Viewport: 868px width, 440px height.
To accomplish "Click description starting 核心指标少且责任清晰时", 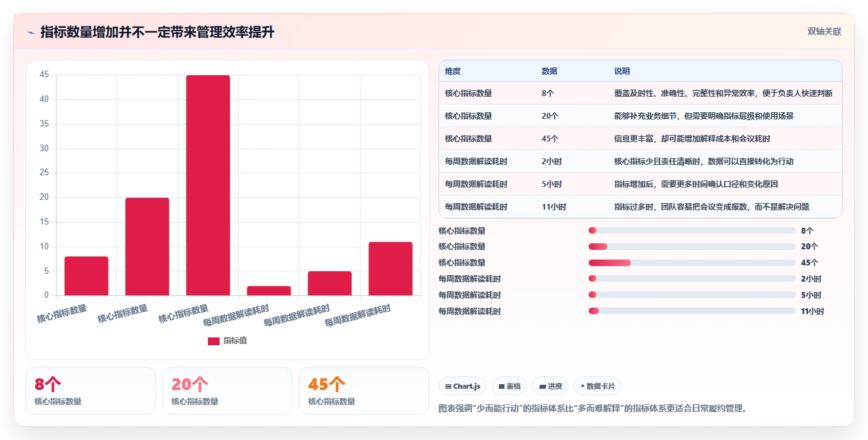I will click(704, 162).
